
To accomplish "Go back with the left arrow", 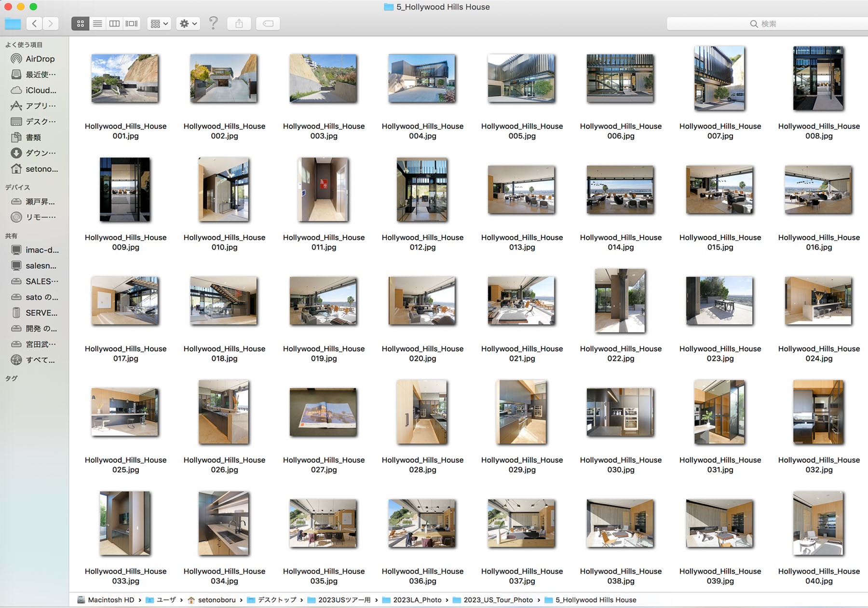I will coord(34,24).
